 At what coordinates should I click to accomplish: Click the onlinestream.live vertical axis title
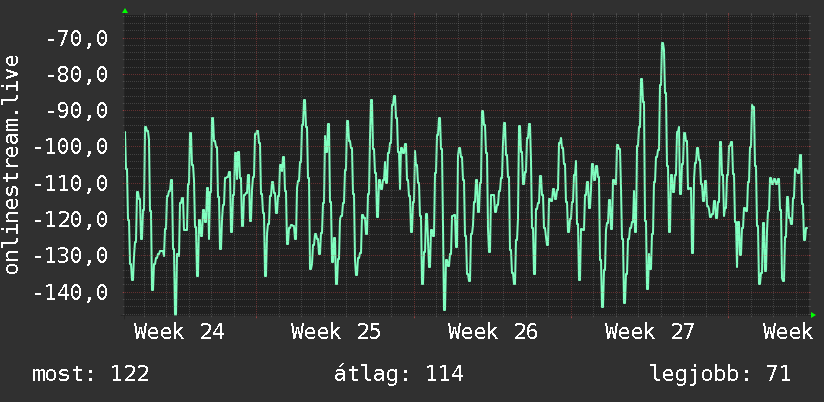[11, 164]
